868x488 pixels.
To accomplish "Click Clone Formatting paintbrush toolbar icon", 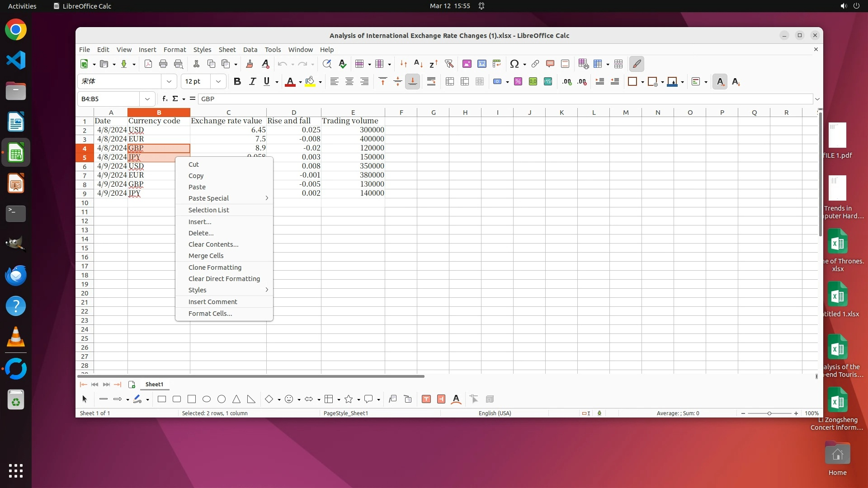I will tap(250, 64).
